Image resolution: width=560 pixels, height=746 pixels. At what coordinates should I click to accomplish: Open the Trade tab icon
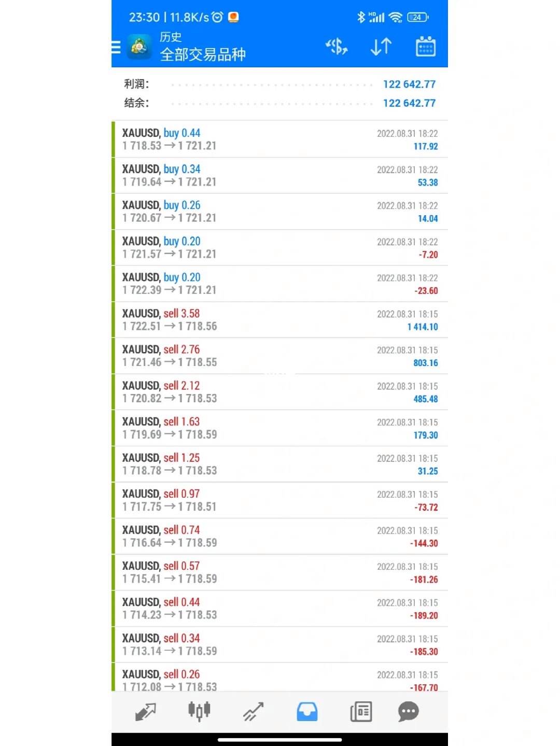254,711
